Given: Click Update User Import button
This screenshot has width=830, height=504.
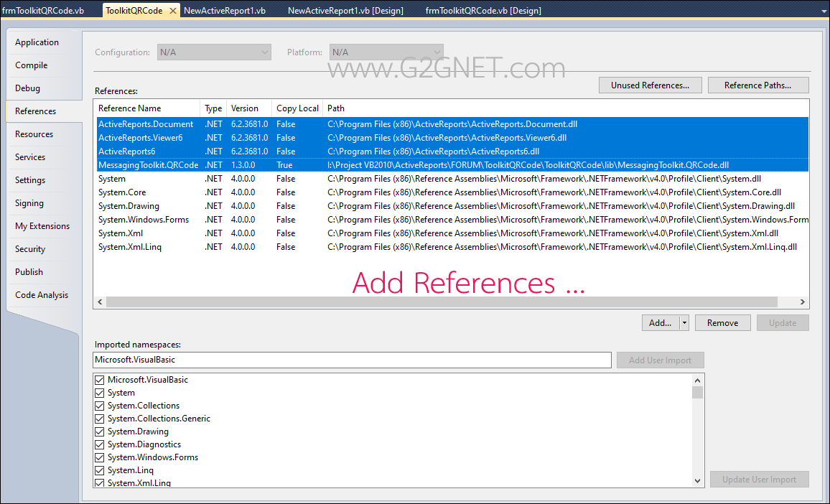Looking at the screenshot, I should [759, 479].
